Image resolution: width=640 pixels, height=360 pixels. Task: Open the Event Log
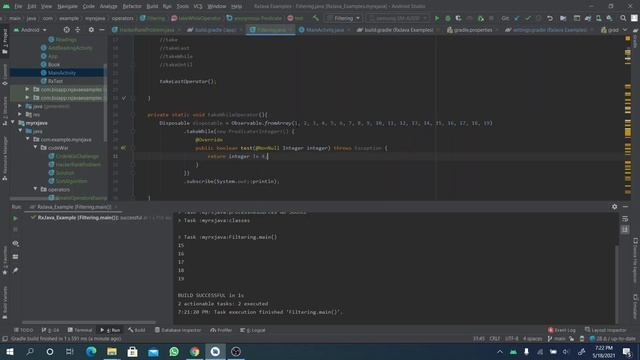(x=562, y=330)
